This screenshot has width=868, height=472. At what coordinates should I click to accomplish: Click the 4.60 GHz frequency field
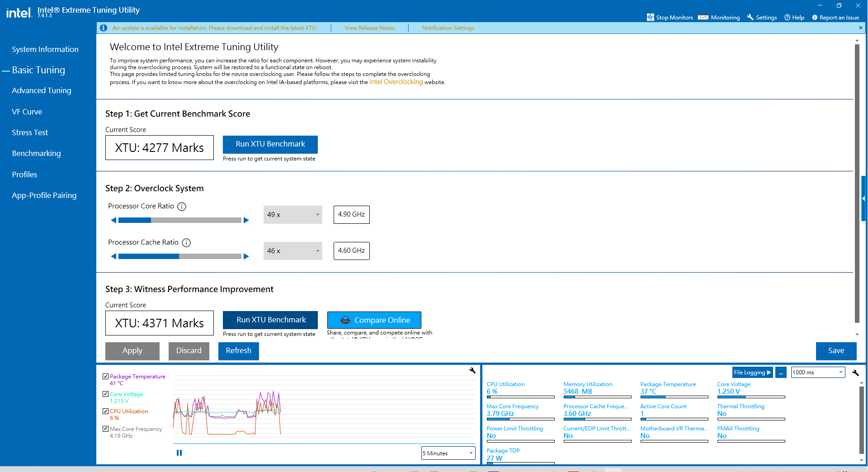[x=352, y=251]
